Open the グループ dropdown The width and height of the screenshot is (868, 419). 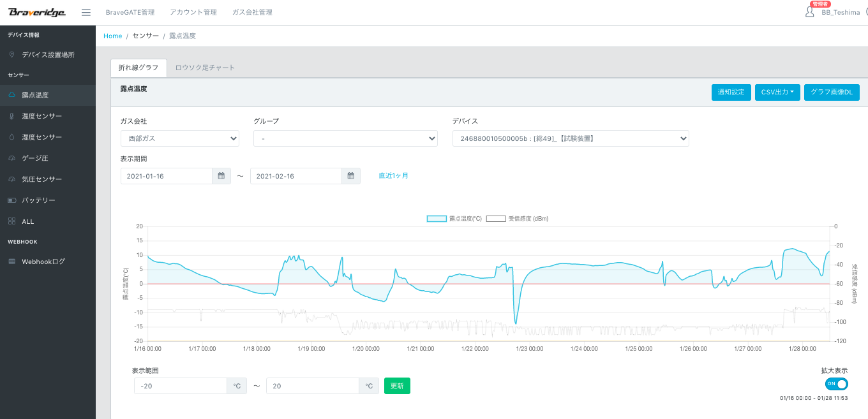point(345,138)
